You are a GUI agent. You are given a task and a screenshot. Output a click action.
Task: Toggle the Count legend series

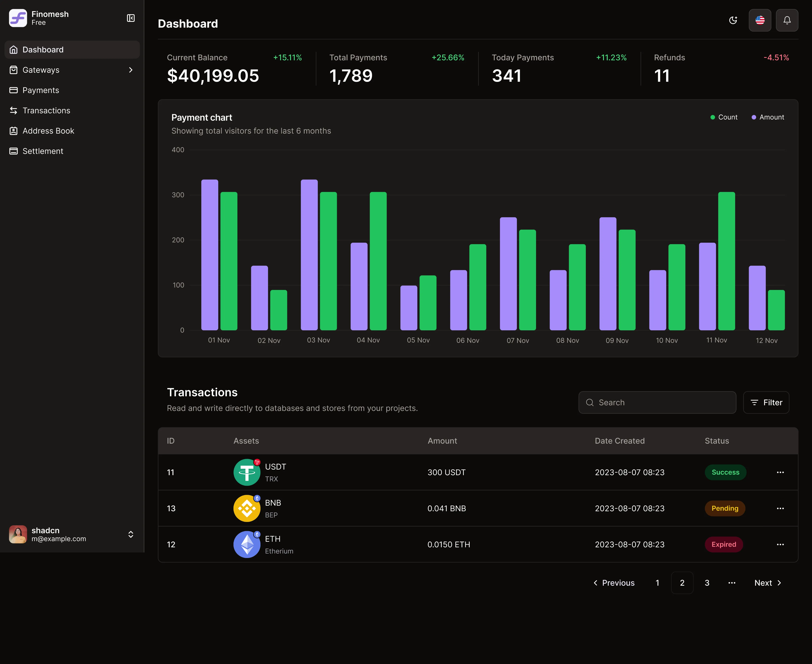pos(724,117)
